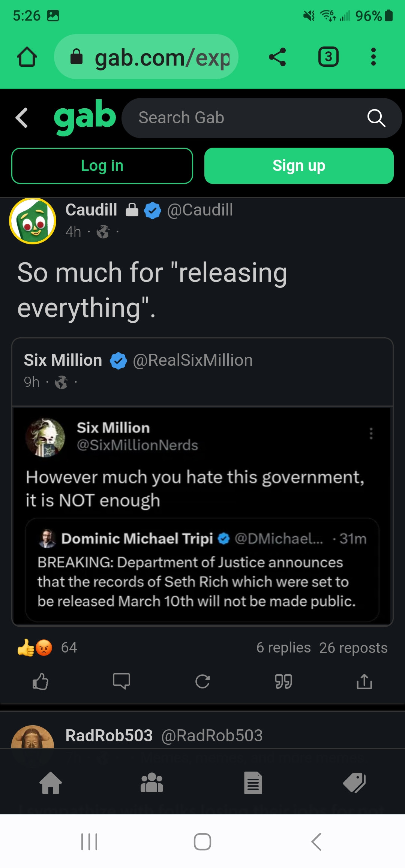Viewport: 405px width, 868px height.
Task: Tap the quote post icon
Action: [283, 681]
